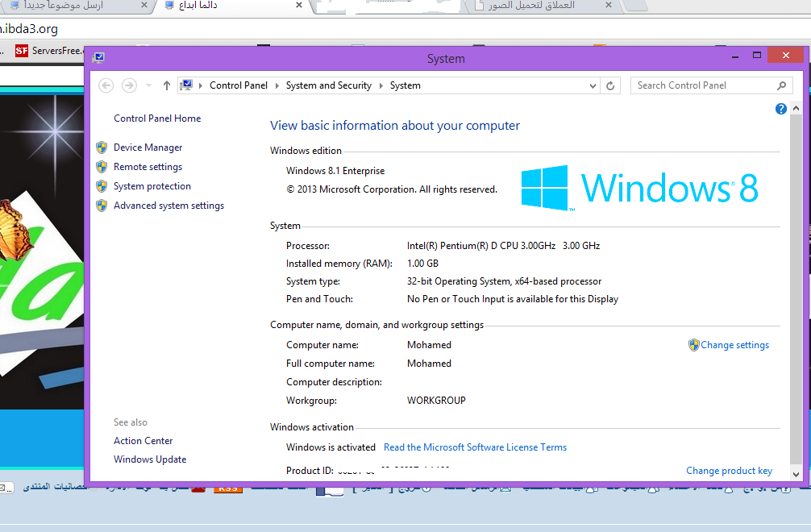Viewport: 811px width, 532px height.
Task: Expand the chevron after Control Panel breadcrumb
Action: click(x=277, y=85)
